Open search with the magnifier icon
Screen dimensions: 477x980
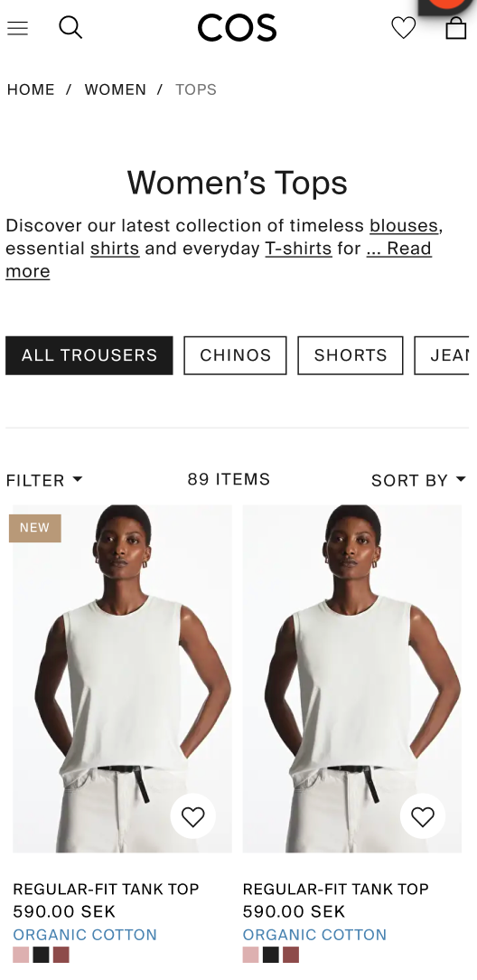pyautogui.click(x=70, y=27)
